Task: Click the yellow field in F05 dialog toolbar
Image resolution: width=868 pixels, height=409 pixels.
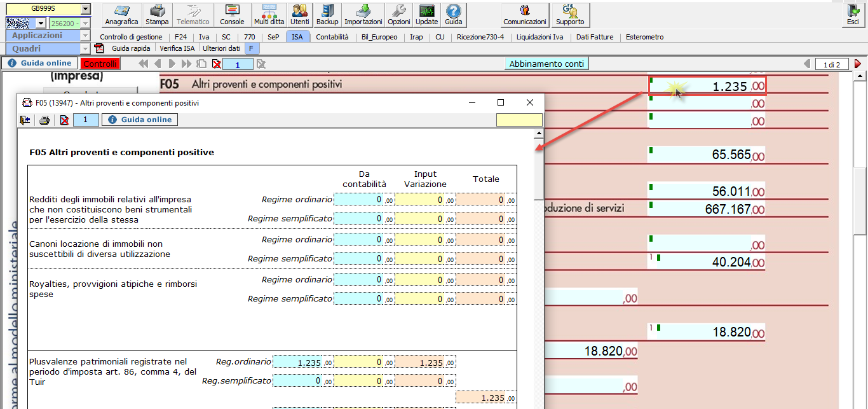Action: point(519,120)
